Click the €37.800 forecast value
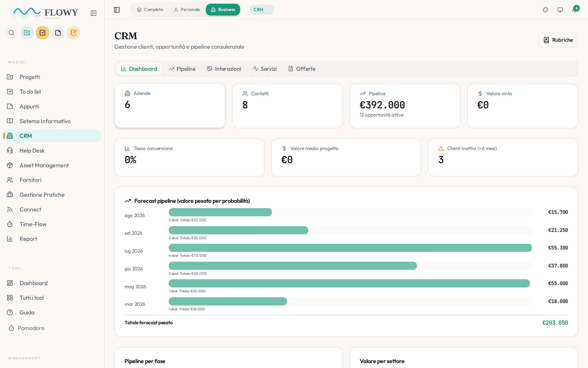Viewport: 588px width, 368px height. (x=558, y=266)
